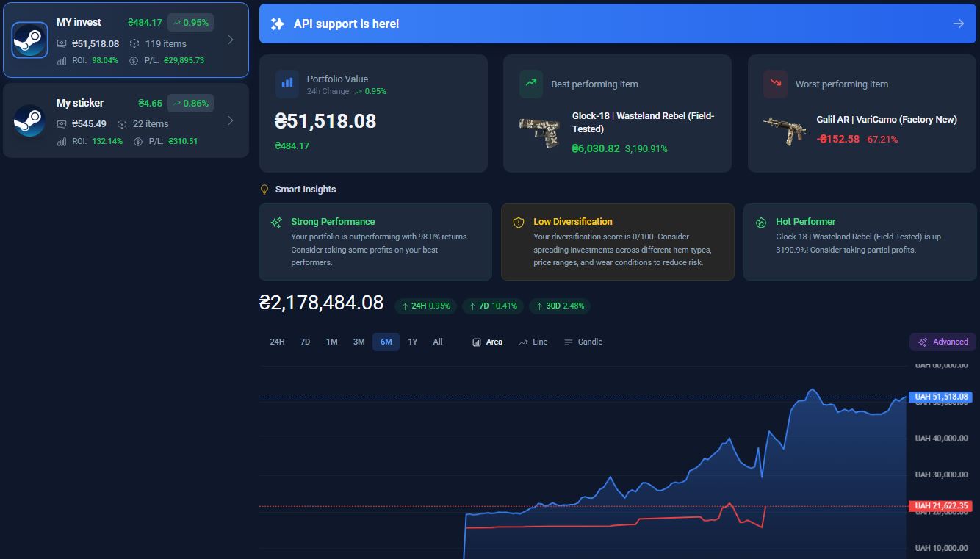Click the sparkle icon in API support banner
Screen dimensions: 980x559
pos(278,24)
